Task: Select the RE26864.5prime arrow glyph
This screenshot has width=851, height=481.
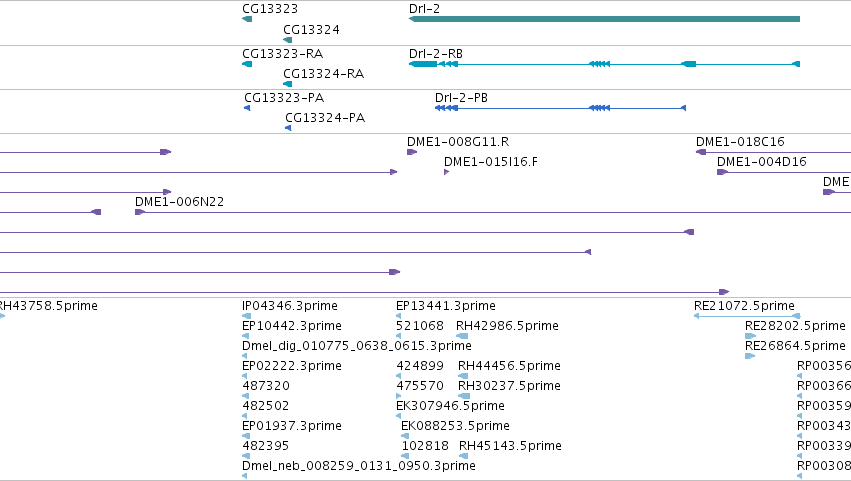Action: (750, 356)
